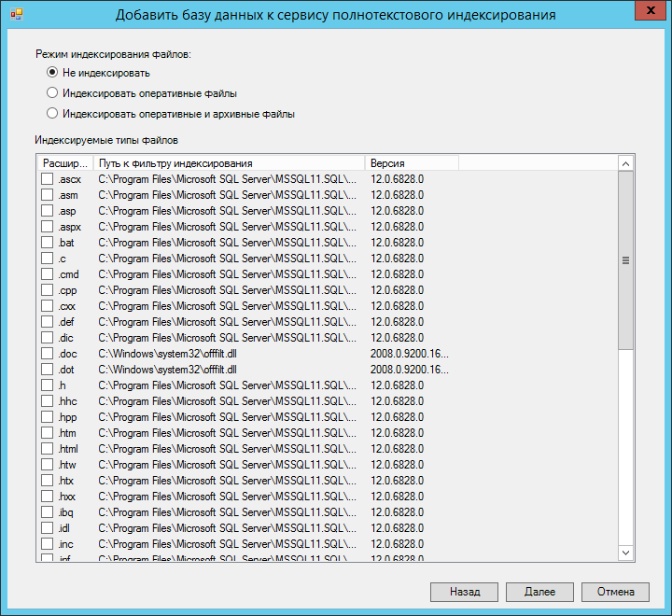Check the .doc extension checkbox

48,354
